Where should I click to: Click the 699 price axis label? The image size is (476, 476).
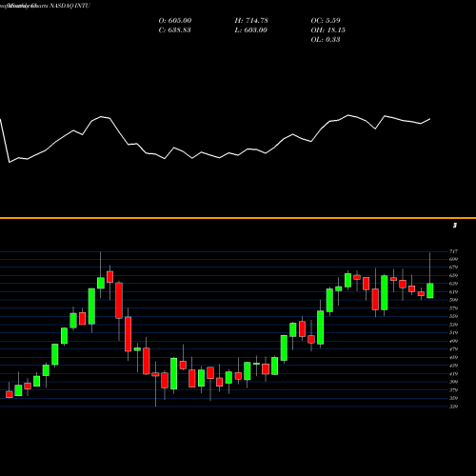coord(453,259)
